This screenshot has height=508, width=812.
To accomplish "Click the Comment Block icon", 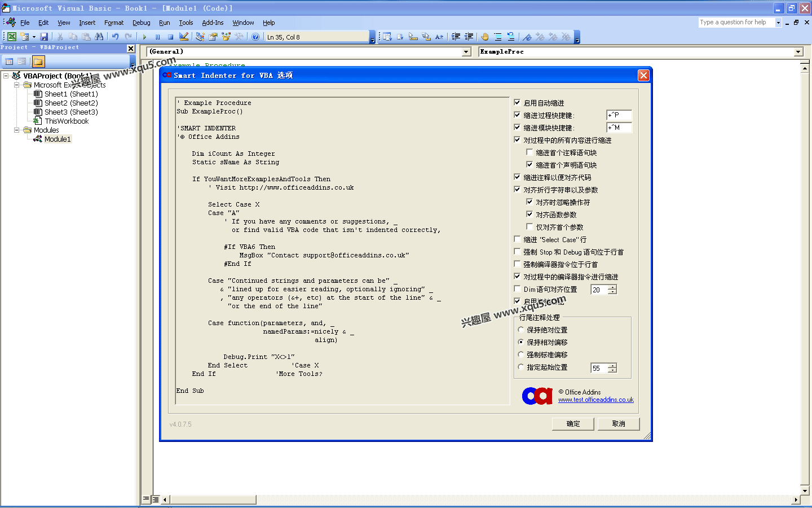I will click(x=498, y=37).
